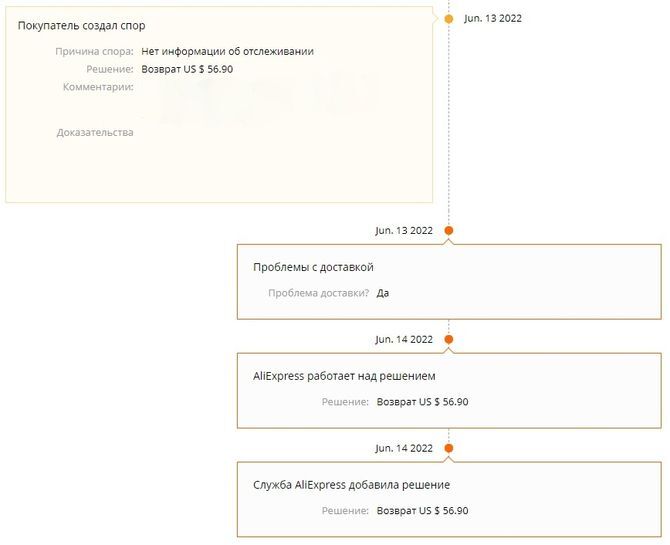
Task: Click refund amount under 'Служба AliExpress добавила решение'
Action: click(x=422, y=511)
